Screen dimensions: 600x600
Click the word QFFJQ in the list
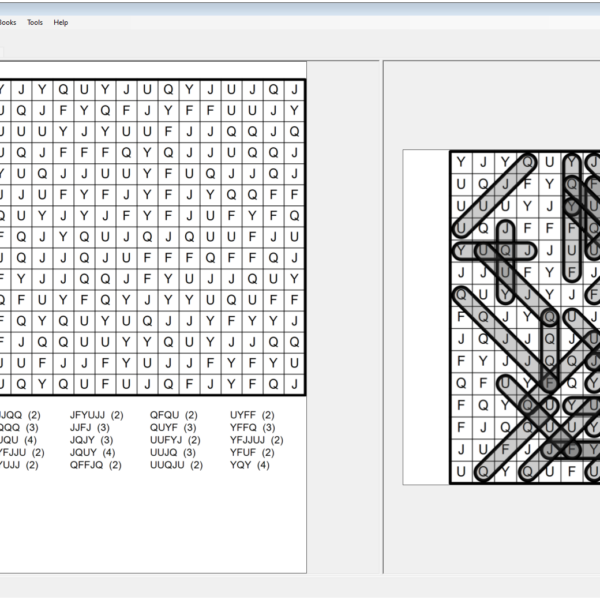87,465
